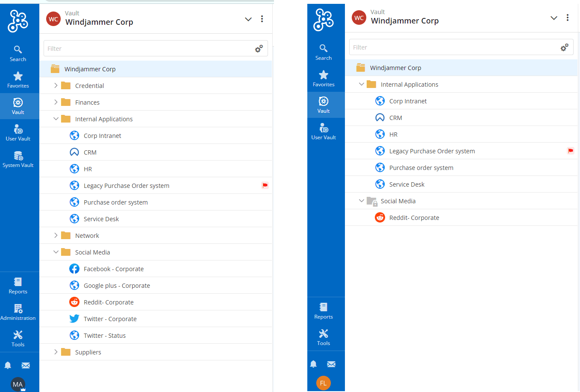
Task: Open Search in the left panel sidebar
Action: 18,53
